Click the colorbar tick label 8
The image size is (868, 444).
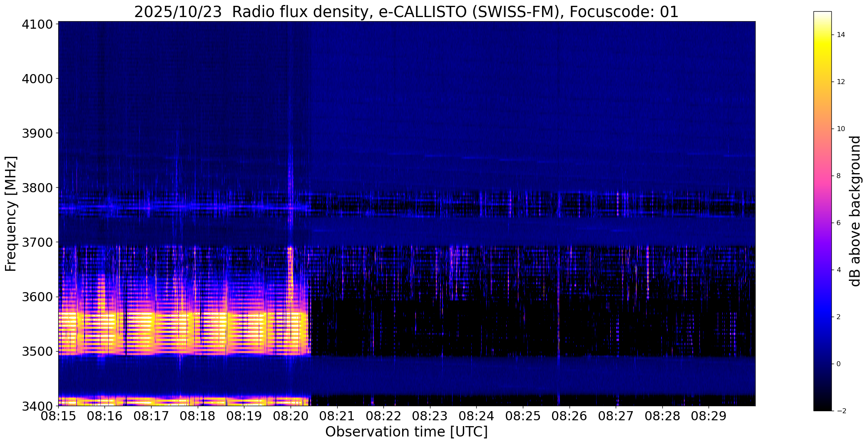838,176
